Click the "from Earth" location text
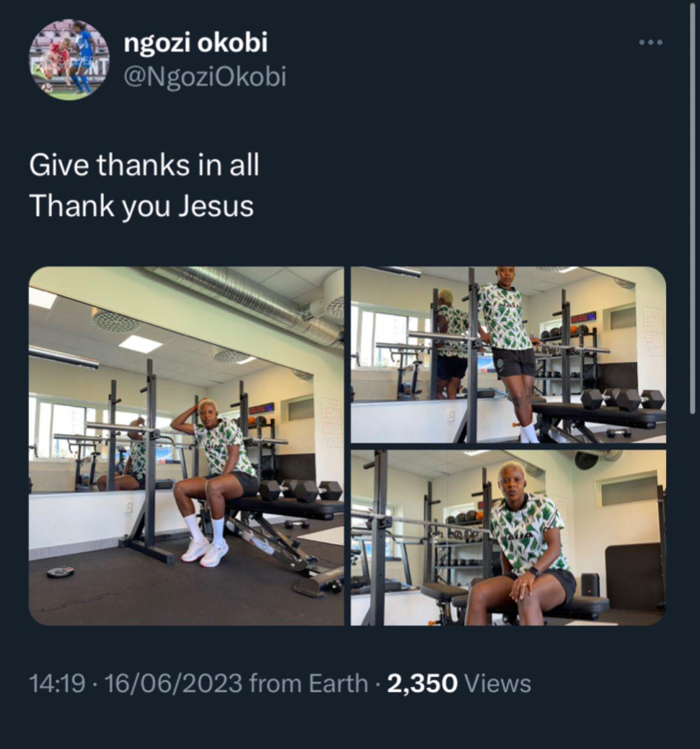The width and height of the screenshot is (700, 749). 308,683
